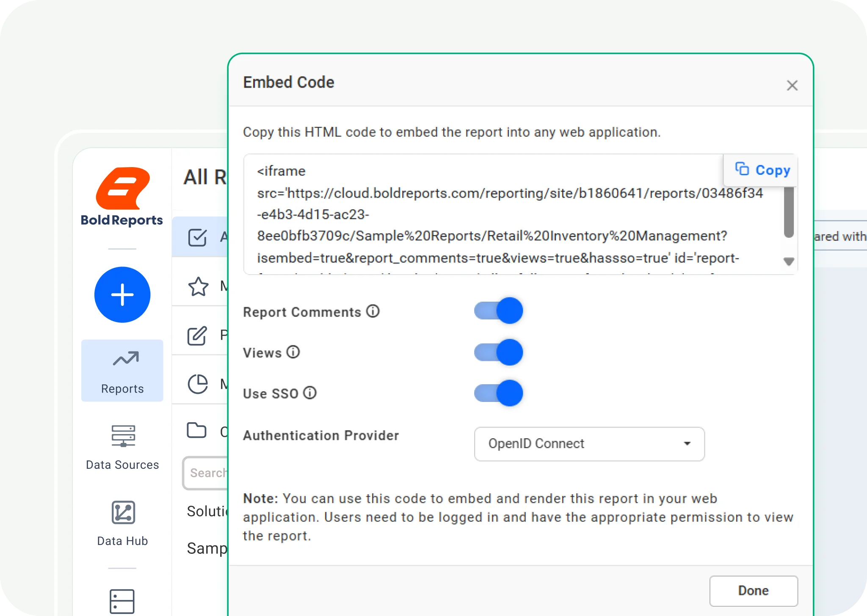This screenshot has width=867, height=616.
Task: Expand the OpenID Connect selector
Action: coord(687,444)
